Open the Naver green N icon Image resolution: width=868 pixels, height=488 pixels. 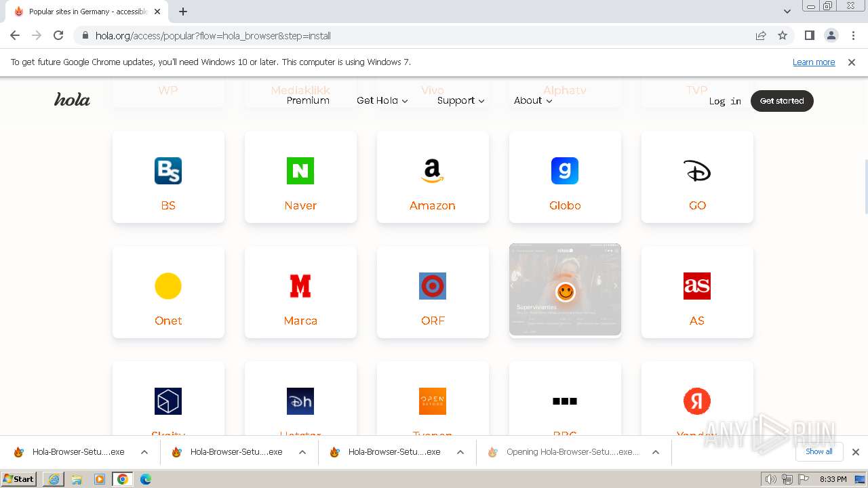[x=300, y=171]
